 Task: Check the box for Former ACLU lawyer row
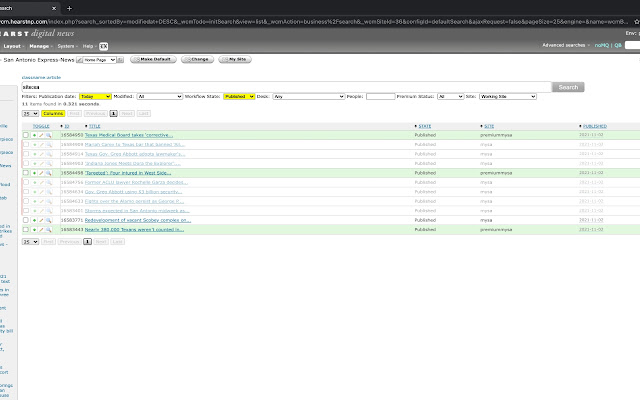tap(26, 182)
